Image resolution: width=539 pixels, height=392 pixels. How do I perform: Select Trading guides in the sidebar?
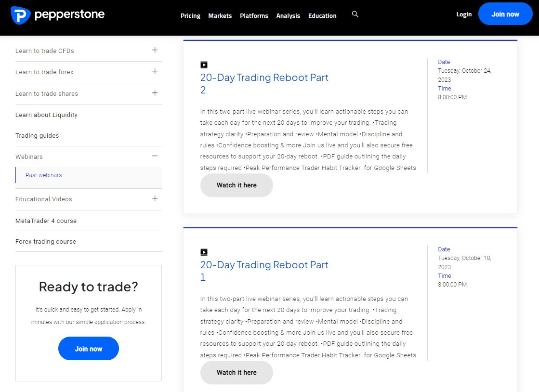[x=37, y=135]
